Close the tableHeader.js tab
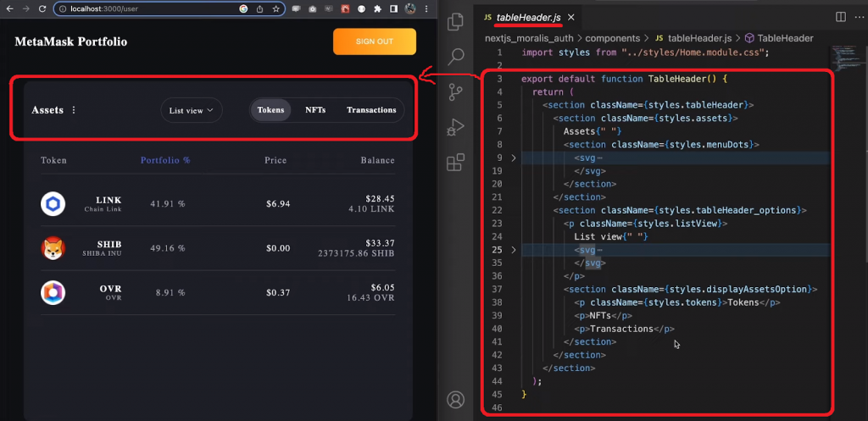 pyautogui.click(x=571, y=18)
